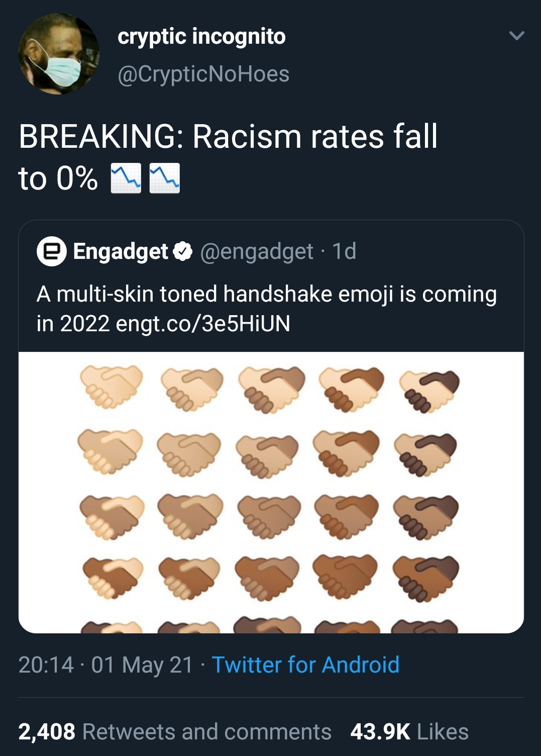Viewport: 541px width, 756px height.
Task: Open the Twitter for Android link
Action: tap(305, 665)
